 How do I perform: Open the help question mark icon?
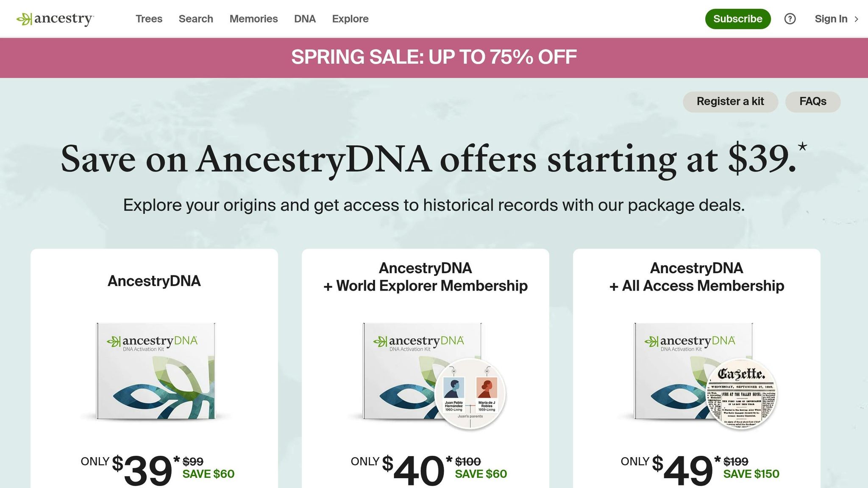(790, 19)
